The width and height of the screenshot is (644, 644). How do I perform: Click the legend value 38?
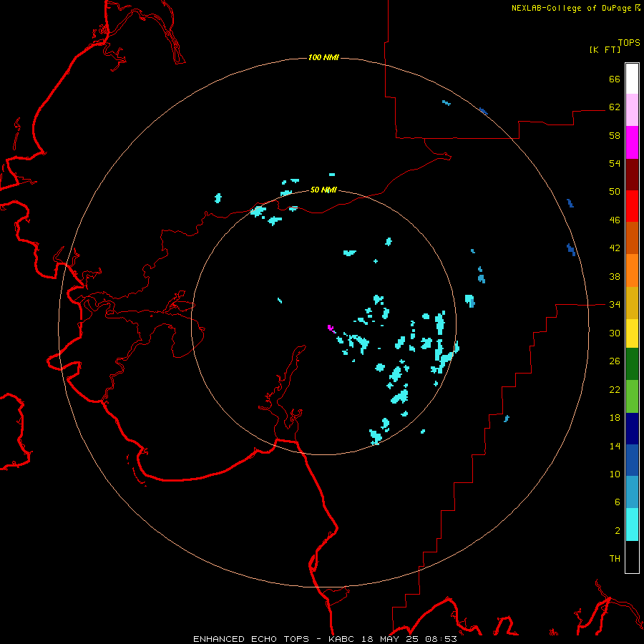click(615, 276)
